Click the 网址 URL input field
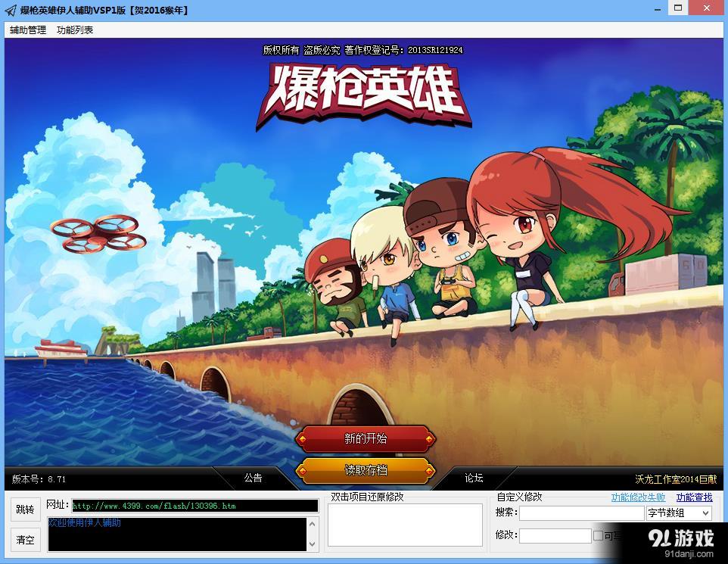The height and width of the screenshot is (564, 728). (195, 506)
